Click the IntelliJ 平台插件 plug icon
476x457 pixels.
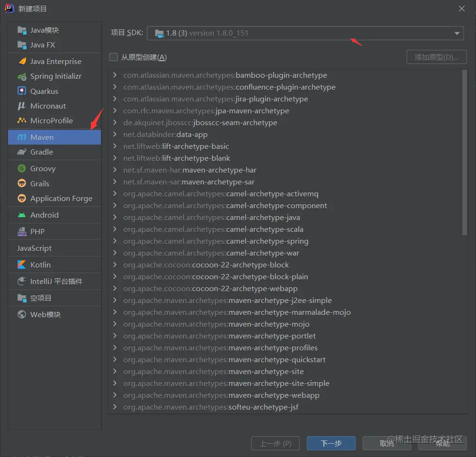coord(22,281)
